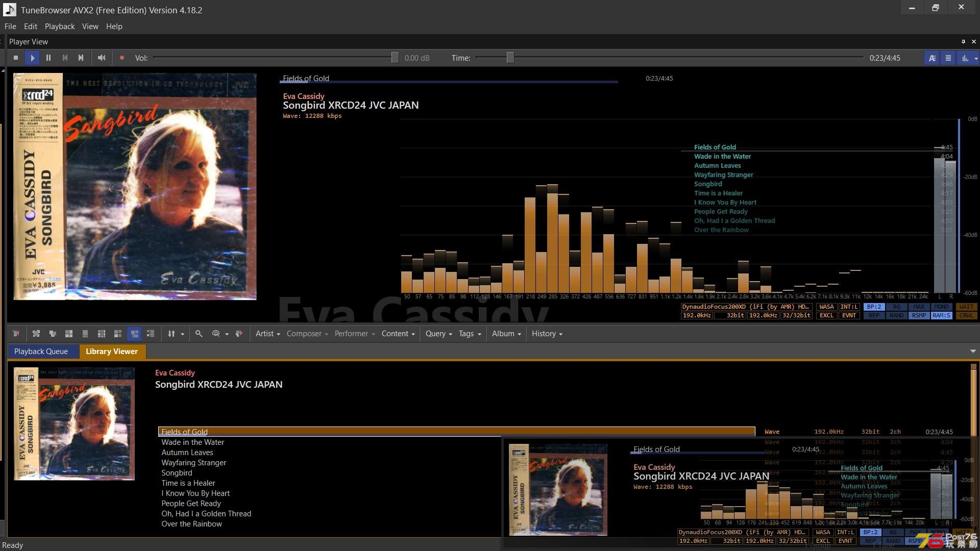Select the Library Viewer tab
This screenshot has width=980, height=551.
click(x=112, y=352)
